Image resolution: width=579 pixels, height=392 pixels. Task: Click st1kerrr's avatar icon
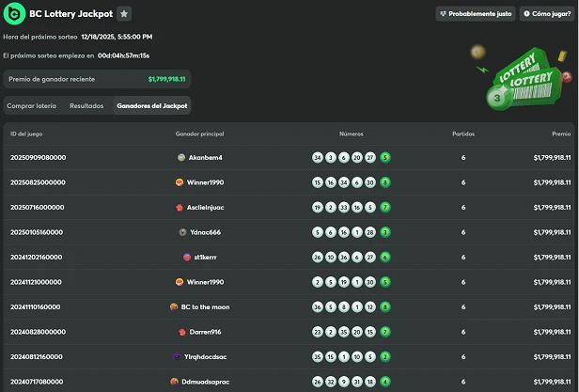tap(185, 257)
